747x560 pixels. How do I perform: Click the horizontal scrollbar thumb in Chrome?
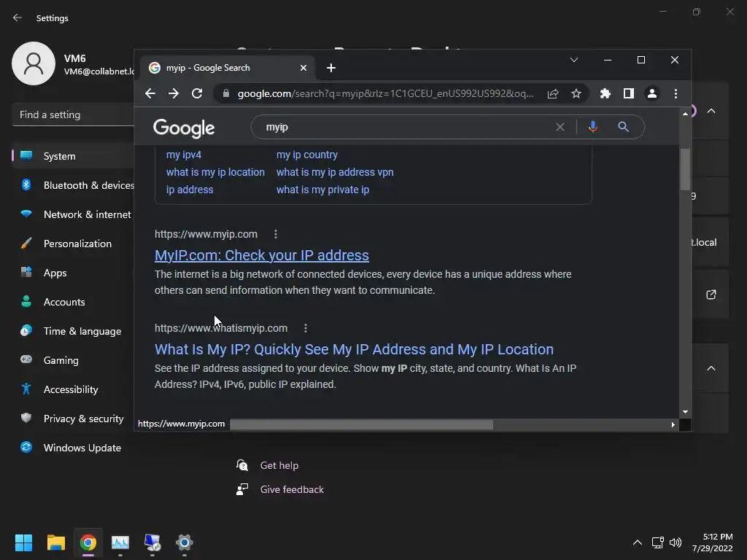pos(362,424)
